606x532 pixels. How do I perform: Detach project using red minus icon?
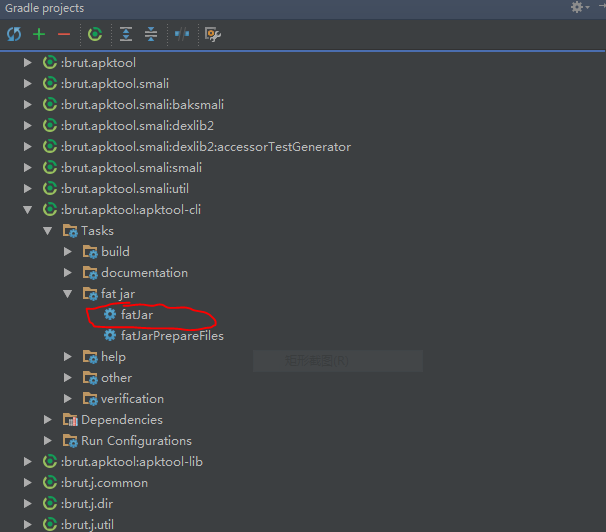coord(64,34)
